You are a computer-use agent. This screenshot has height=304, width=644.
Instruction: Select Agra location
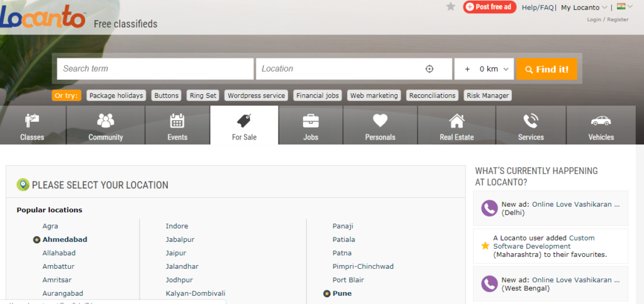[50, 227]
